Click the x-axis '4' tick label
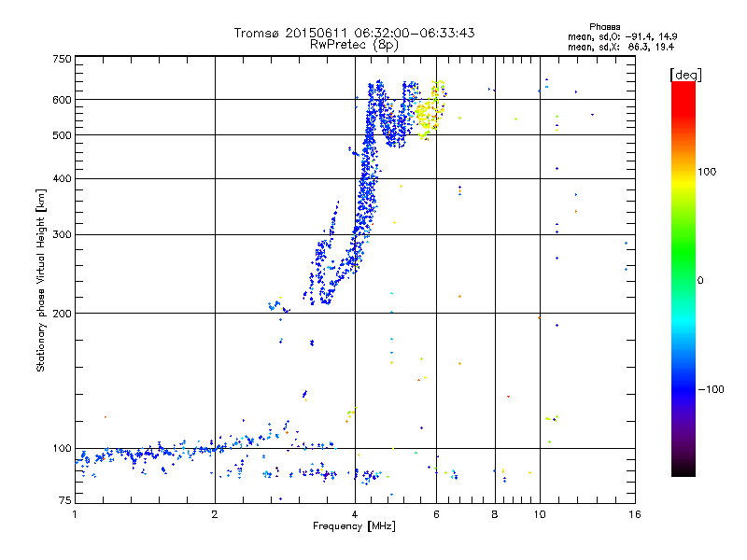This screenshot has height=560, width=747. pos(355,514)
